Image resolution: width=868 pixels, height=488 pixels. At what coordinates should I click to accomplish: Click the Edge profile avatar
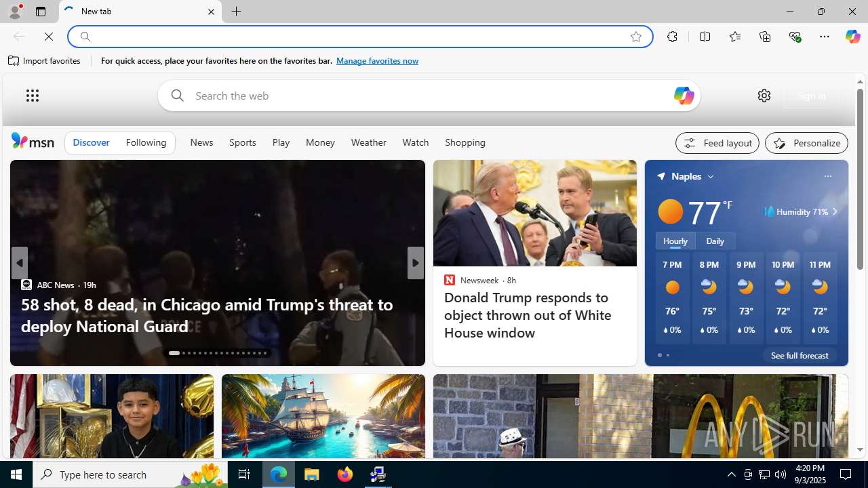14,12
